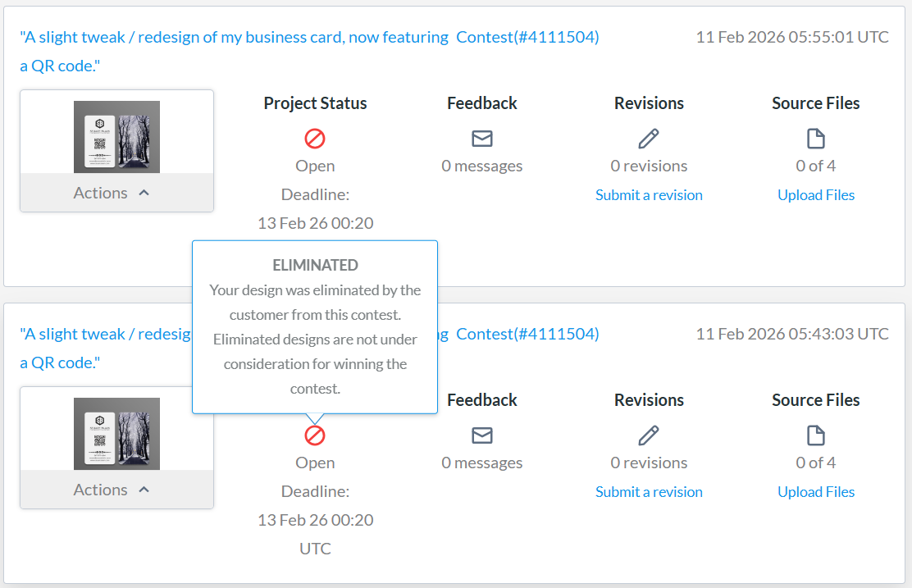Submit a revision for the first entry
The image size is (912, 588).
click(x=649, y=195)
